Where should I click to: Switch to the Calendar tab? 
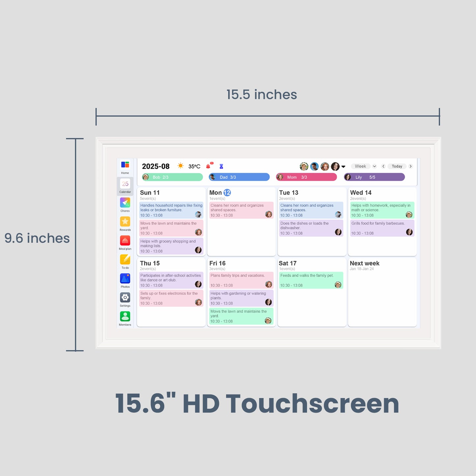125,186
